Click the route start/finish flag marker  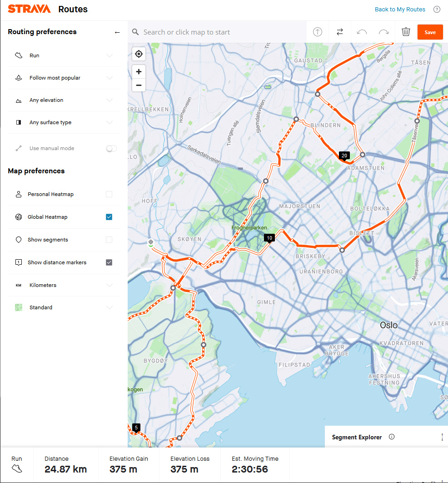(x=151, y=242)
